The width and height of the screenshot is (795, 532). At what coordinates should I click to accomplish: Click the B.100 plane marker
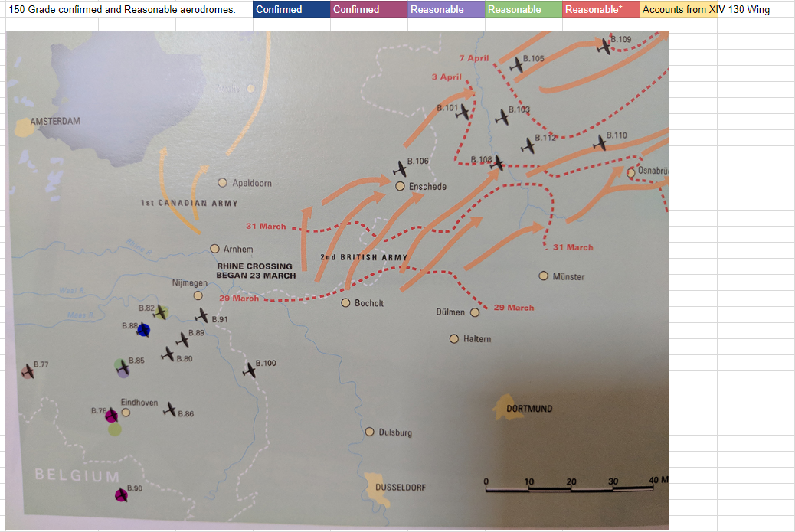[x=249, y=370]
